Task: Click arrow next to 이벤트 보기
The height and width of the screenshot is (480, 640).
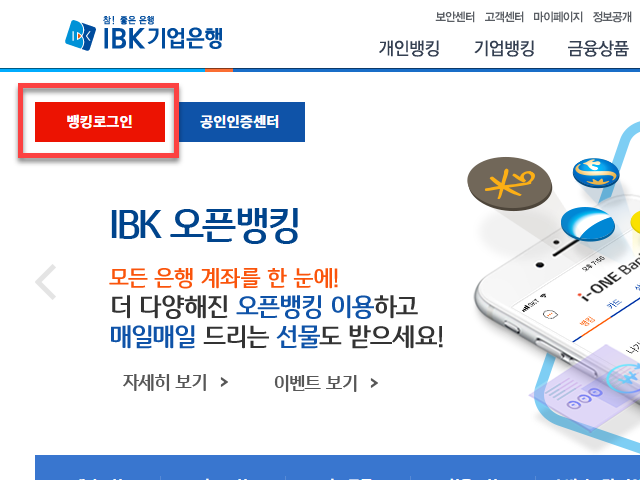Action: click(x=374, y=383)
